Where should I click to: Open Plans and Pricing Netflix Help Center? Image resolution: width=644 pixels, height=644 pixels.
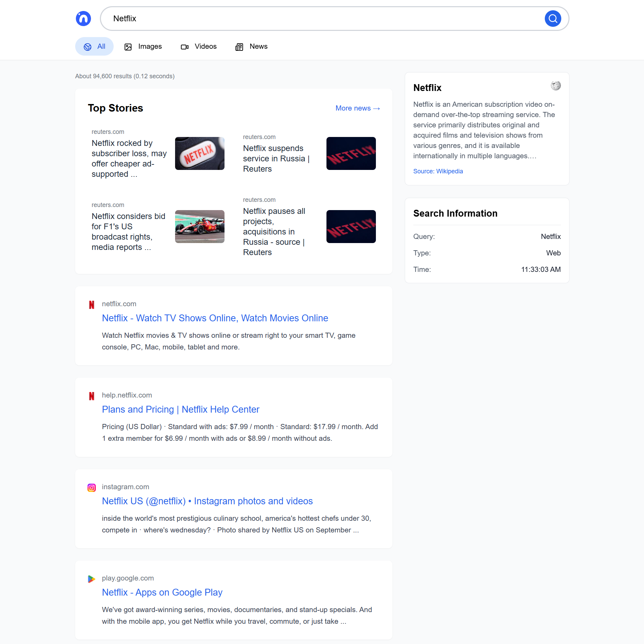point(181,410)
